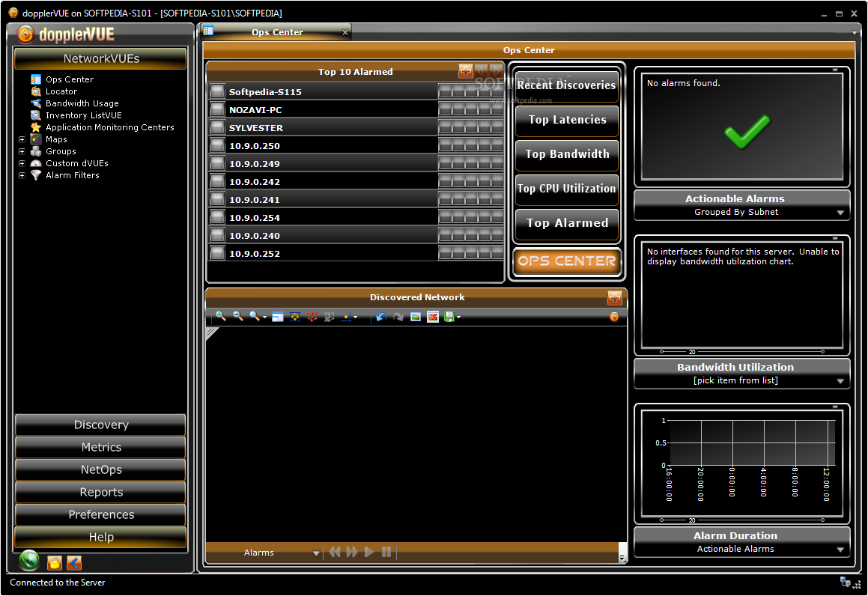Open the Metrics sidebar section
Viewport: 868px width, 596px height.
click(101, 447)
